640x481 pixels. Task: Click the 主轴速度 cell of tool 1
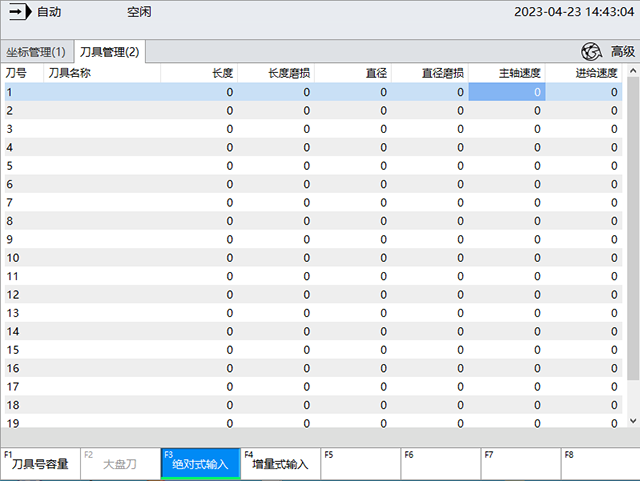[x=507, y=92]
